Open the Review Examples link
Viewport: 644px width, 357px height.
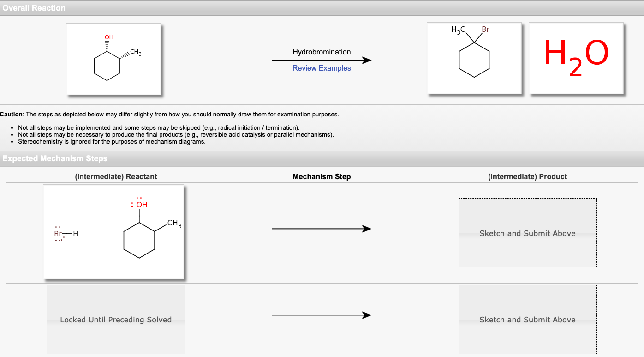tap(321, 68)
